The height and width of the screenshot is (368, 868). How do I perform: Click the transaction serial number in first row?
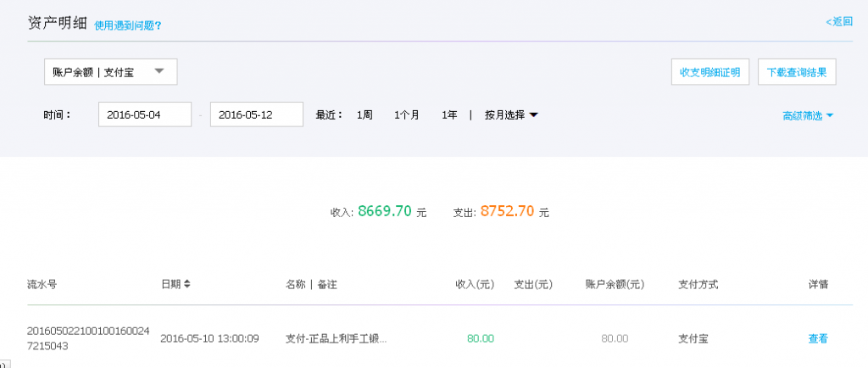[88, 338]
